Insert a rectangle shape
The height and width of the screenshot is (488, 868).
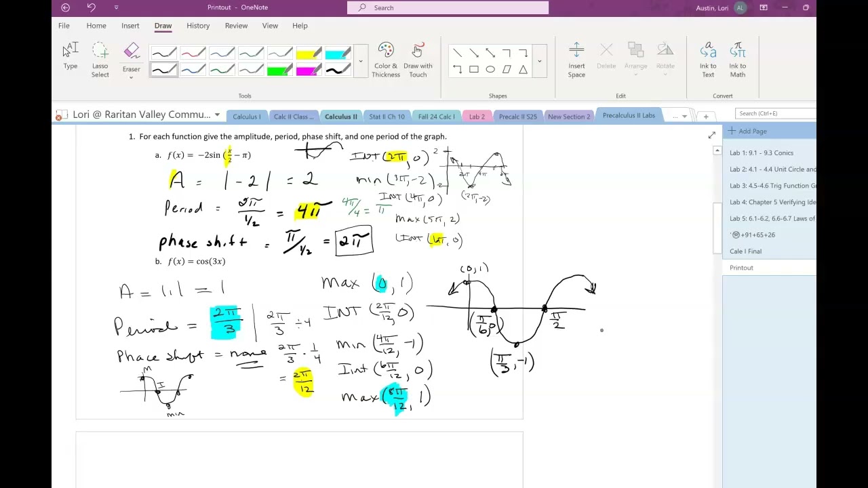474,69
